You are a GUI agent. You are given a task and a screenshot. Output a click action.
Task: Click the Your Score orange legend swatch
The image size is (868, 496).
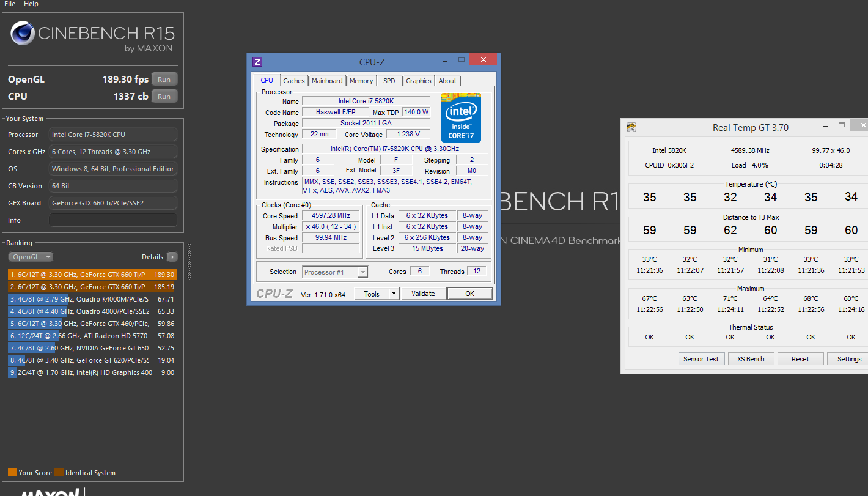tap(12, 473)
